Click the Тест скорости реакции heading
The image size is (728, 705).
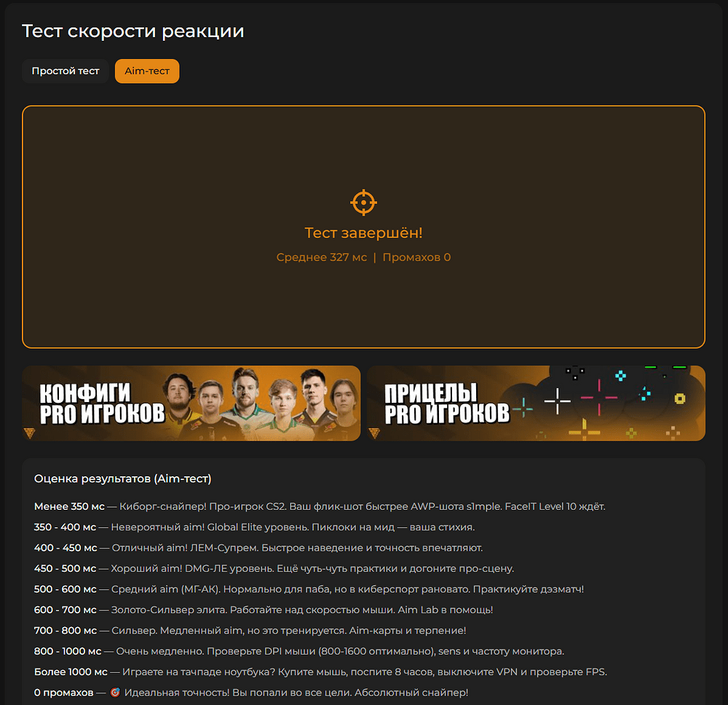click(132, 31)
